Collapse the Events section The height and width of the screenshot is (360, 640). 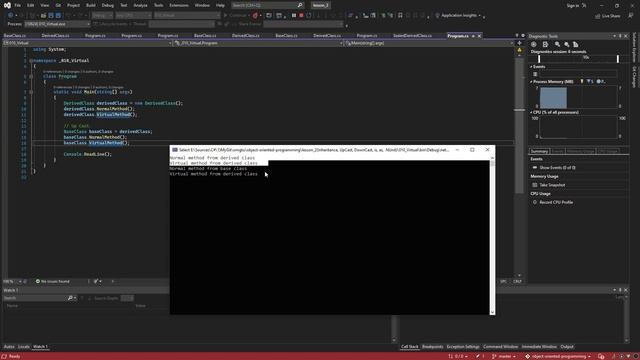coord(531,67)
